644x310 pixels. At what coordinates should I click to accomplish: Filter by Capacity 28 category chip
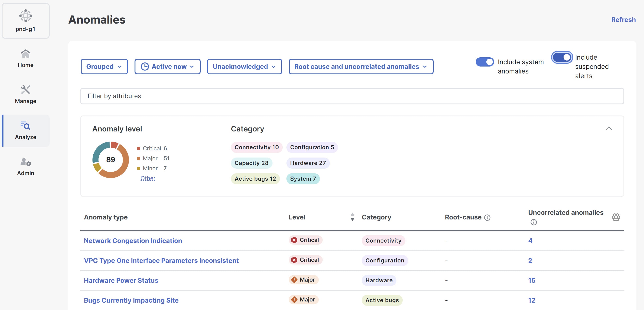coord(251,163)
